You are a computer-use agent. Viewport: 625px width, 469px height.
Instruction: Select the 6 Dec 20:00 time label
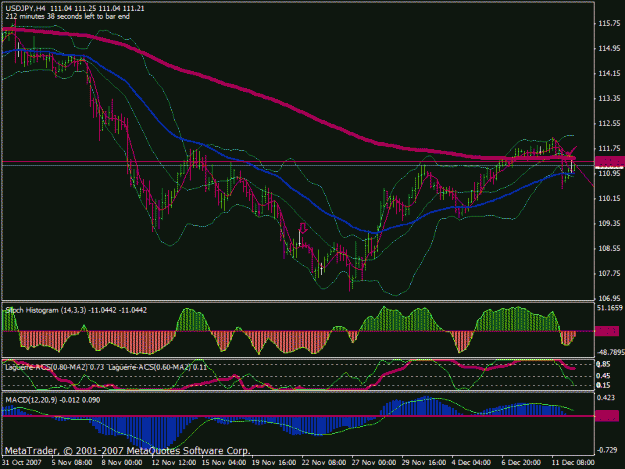(x=521, y=463)
